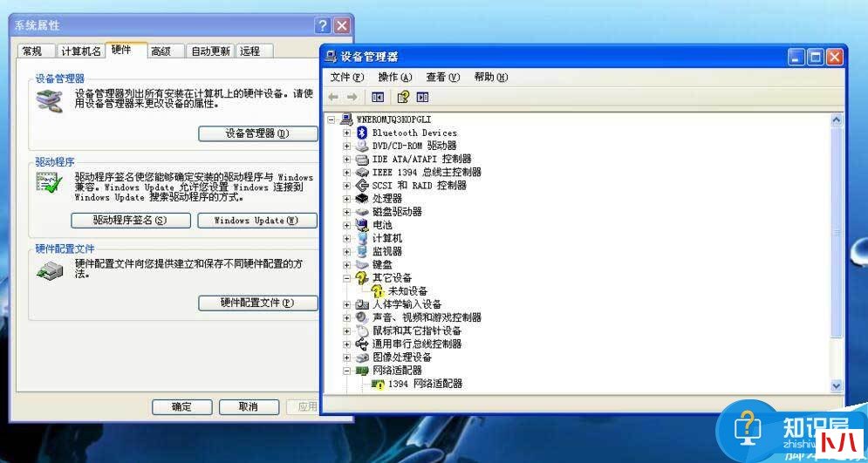Click 确定 in 系统属性 dialog

[x=182, y=407]
